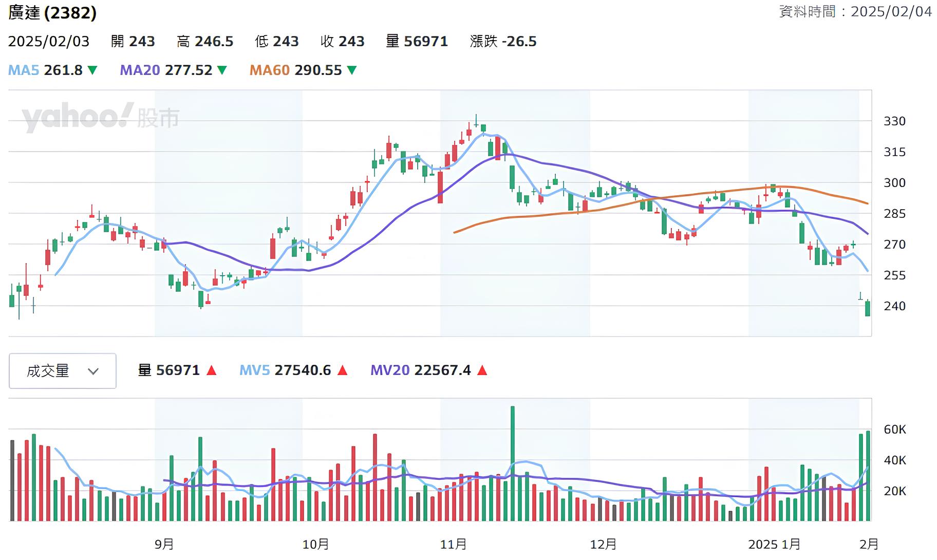Screen dimensions: 937x560
Task: Click the last green volume bar at far right
Action: 868,476
